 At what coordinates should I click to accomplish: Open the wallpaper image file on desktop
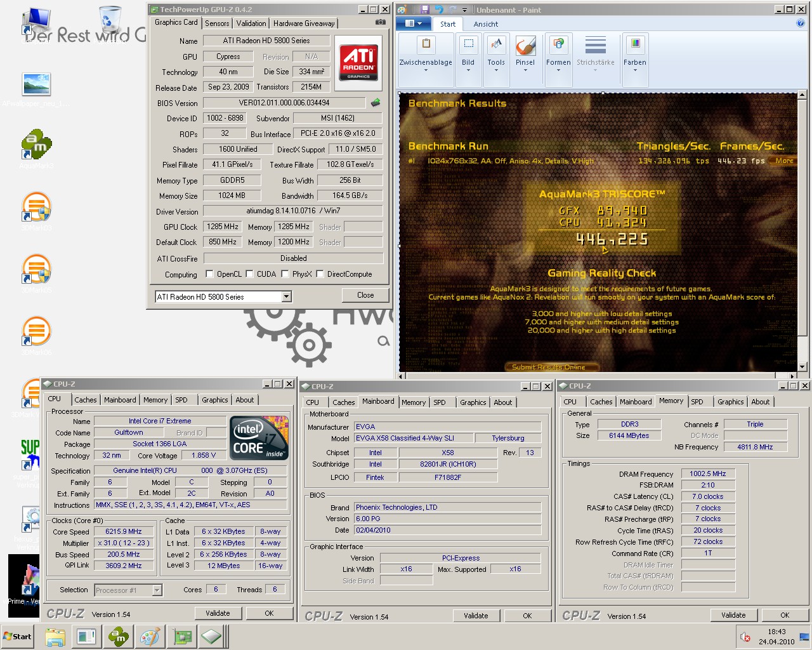tap(36, 89)
